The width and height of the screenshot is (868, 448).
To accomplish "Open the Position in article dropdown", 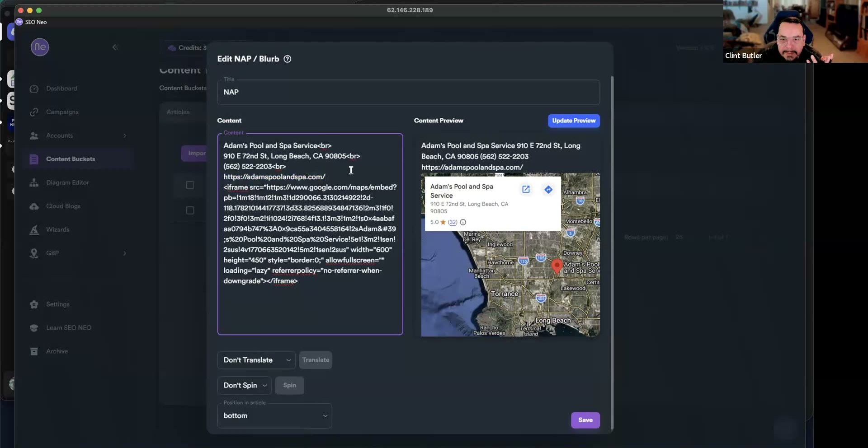I will click(274, 415).
